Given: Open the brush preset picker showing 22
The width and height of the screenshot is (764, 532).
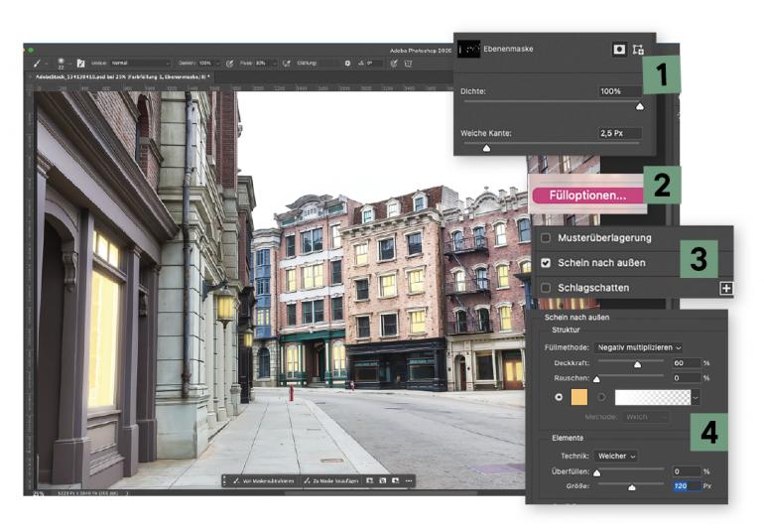Looking at the screenshot, I should point(61,64).
